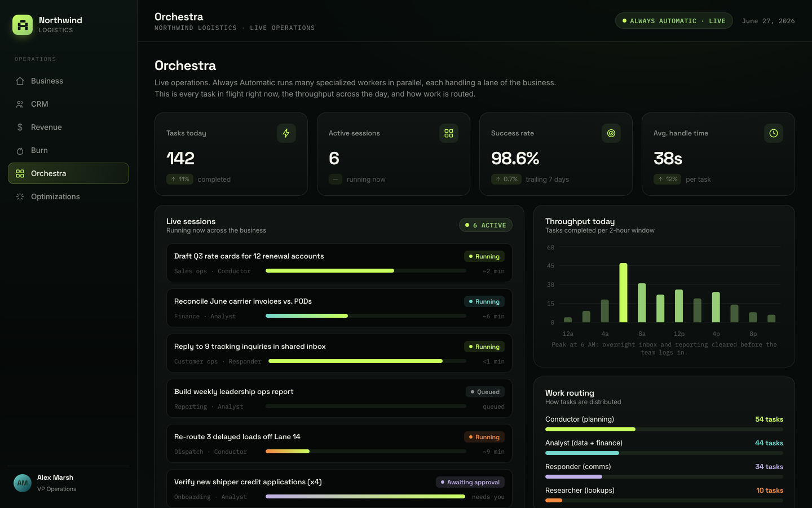Click the Verify shipper credit applications progress bar

365,497
